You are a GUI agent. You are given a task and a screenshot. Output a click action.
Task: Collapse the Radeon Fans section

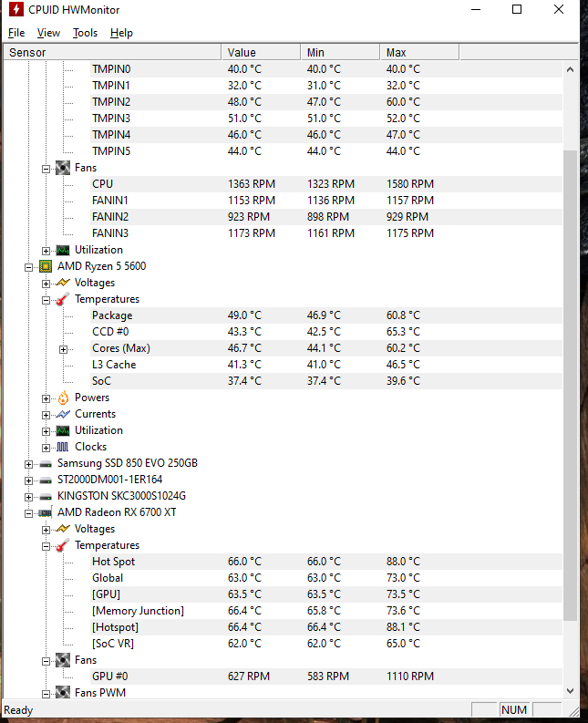click(46, 661)
